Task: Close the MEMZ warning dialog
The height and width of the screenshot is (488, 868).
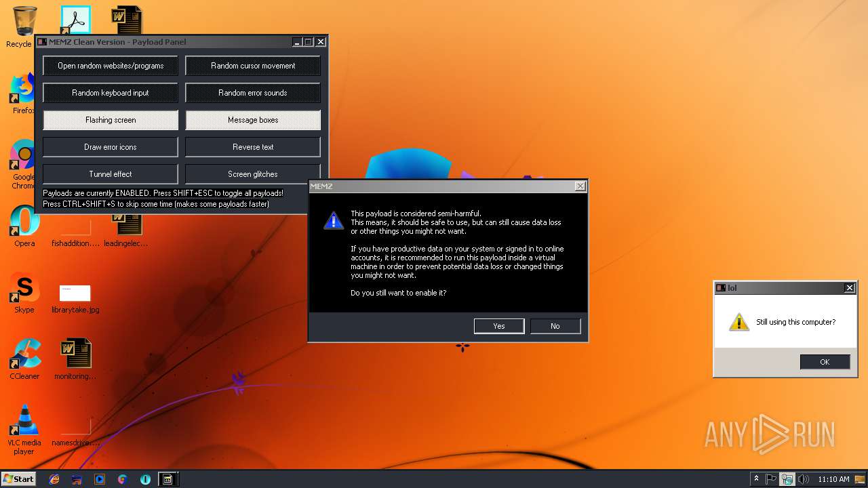Action: click(x=580, y=186)
